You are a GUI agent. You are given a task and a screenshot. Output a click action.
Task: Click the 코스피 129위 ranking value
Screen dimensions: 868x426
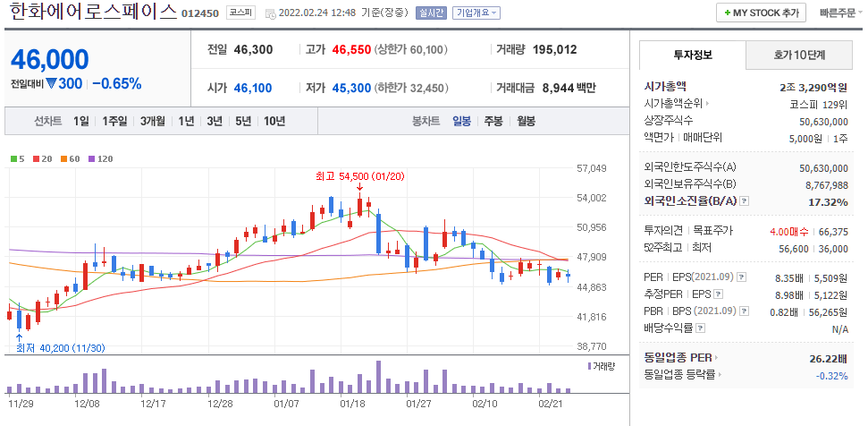click(x=819, y=104)
